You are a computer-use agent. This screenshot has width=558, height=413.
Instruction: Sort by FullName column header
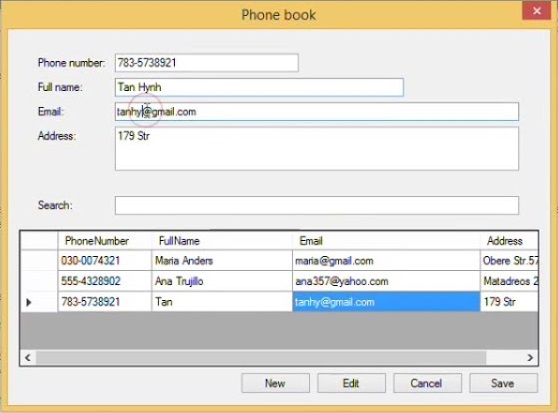click(222, 241)
